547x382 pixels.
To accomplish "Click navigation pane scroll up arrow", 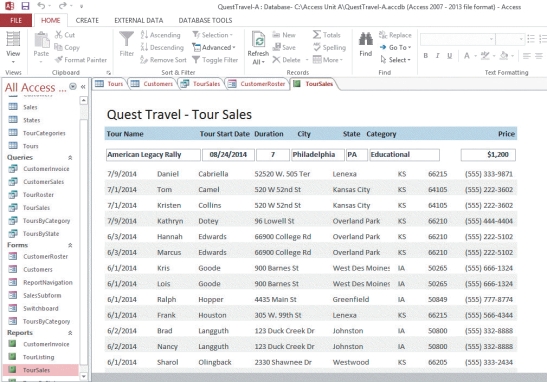I will [84, 101].
